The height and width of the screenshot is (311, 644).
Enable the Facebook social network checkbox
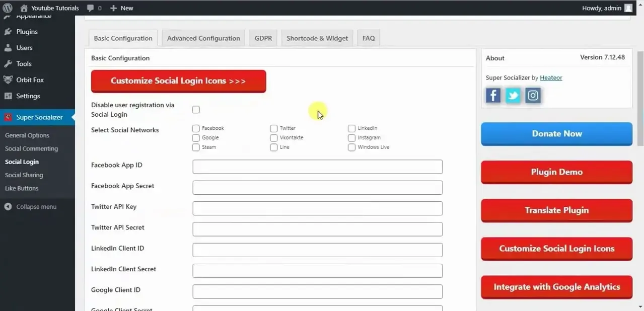tap(196, 128)
